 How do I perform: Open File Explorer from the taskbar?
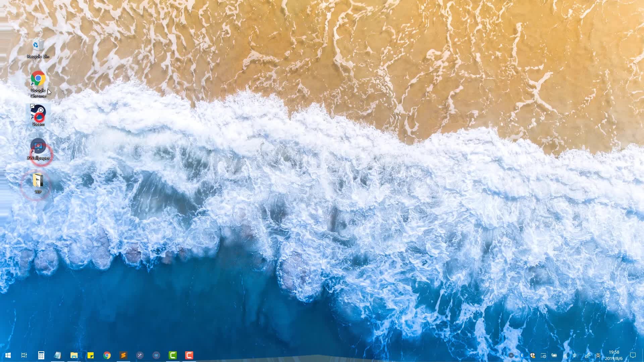(74, 355)
